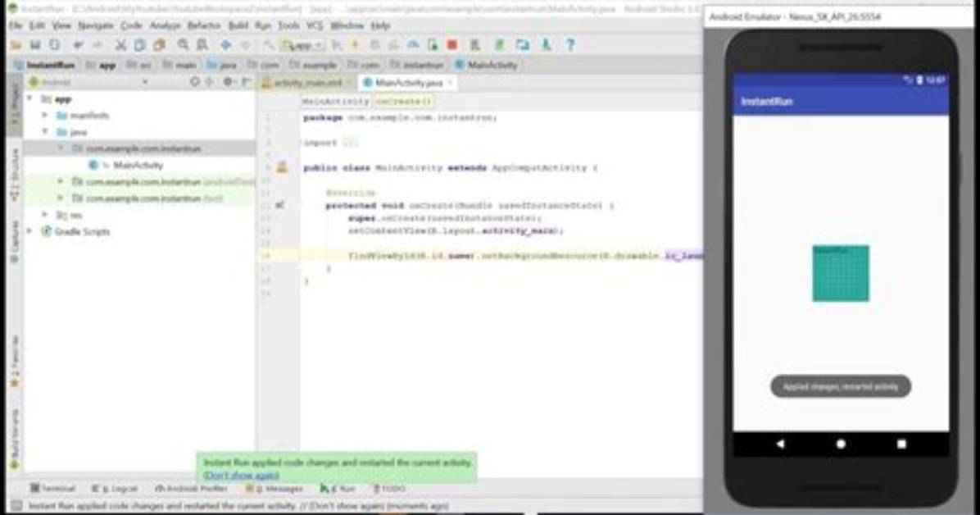
Task: Click the Copy toolbar icon
Action: [140, 45]
